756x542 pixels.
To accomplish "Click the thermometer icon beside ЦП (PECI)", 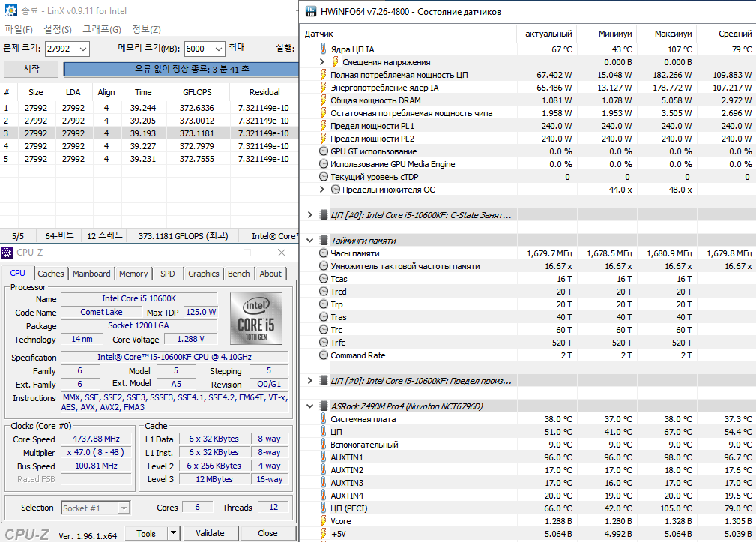I will coord(324,508).
